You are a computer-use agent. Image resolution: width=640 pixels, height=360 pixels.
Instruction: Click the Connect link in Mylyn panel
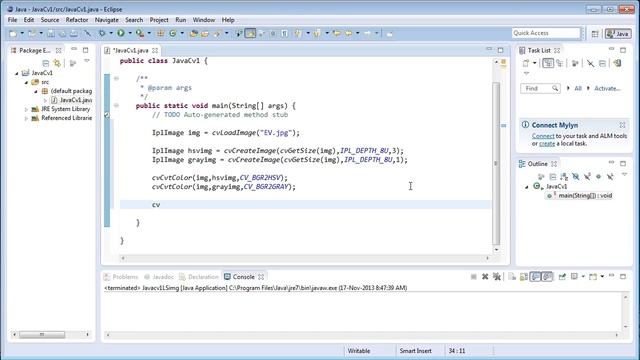(x=543, y=136)
